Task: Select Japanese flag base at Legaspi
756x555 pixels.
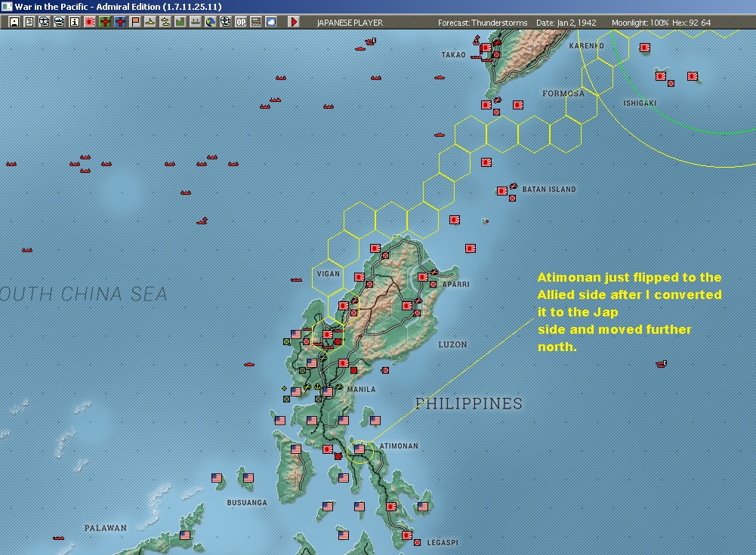Action: [x=407, y=535]
